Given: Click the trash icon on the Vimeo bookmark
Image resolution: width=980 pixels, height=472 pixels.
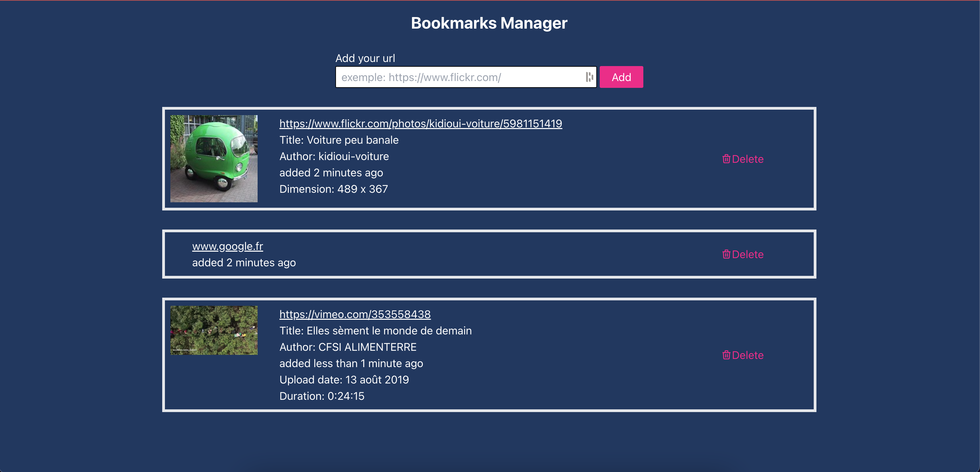Looking at the screenshot, I should tap(726, 355).
